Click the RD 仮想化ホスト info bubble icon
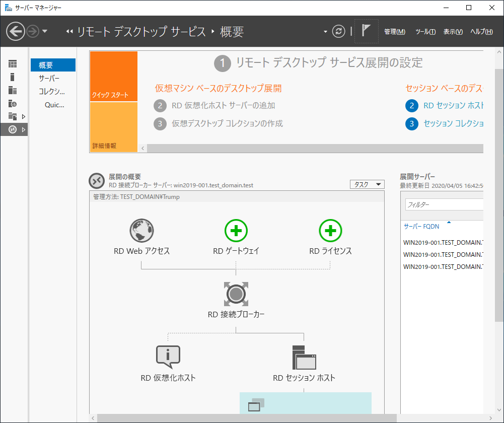504x423 pixels. point(168,357)
